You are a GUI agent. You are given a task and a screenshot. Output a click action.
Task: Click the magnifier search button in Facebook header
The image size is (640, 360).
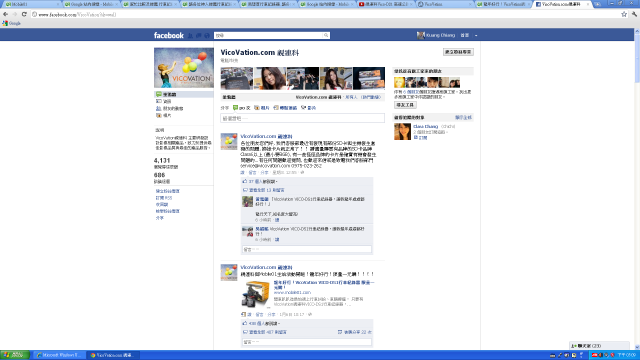[326, 36]
